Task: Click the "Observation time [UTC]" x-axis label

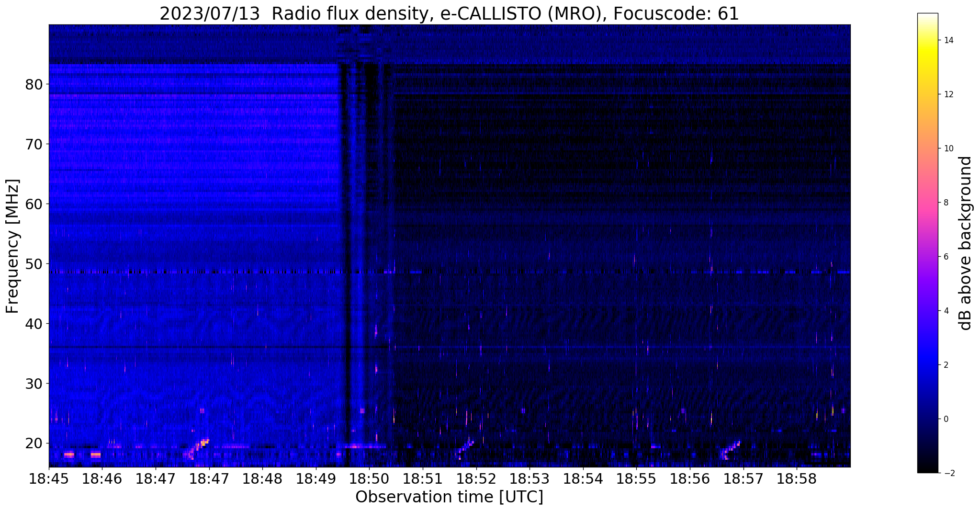Action: pos(449,497)
